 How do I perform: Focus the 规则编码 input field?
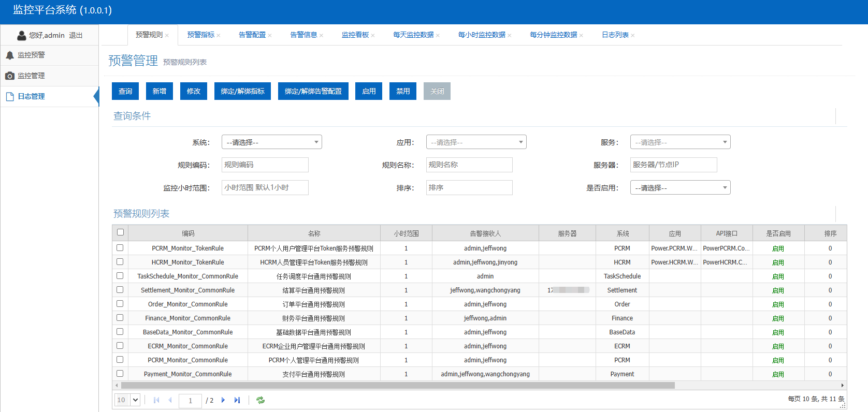click(x=265, y=165)
